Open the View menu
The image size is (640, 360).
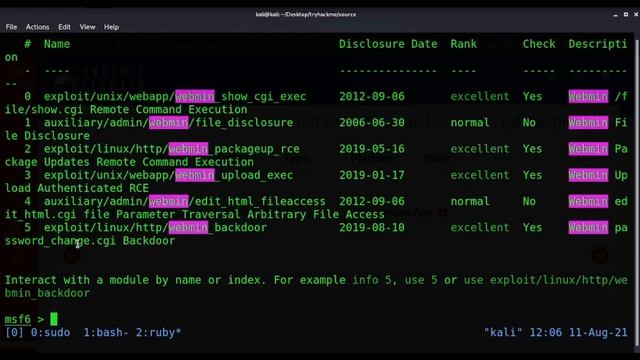click(x=87, y=27)
